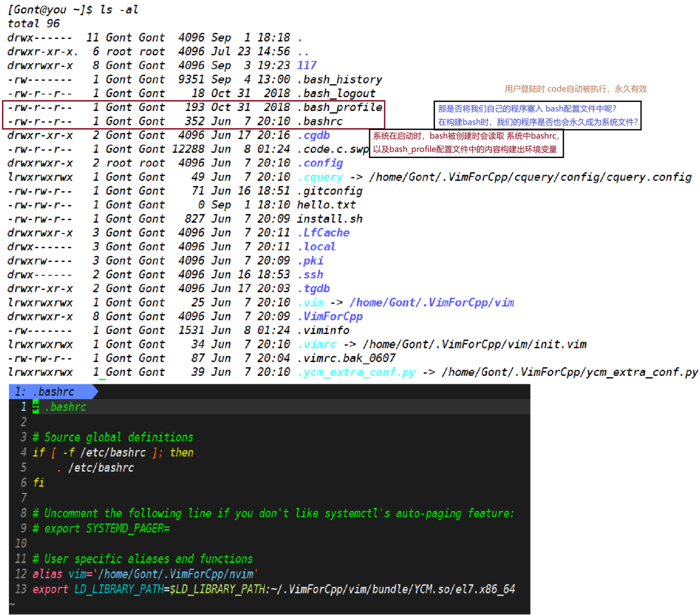The height and width of the screenshot is (615, 700).
Task: Click the red note beginning '系统在启动时'
Action: [x=466, y=136]
